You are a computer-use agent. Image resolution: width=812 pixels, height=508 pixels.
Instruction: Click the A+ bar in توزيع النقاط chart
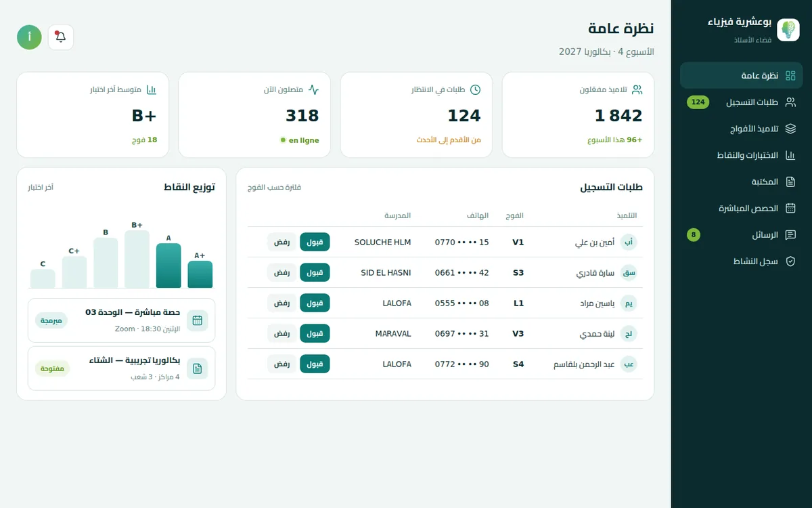[x=200, y=274]
